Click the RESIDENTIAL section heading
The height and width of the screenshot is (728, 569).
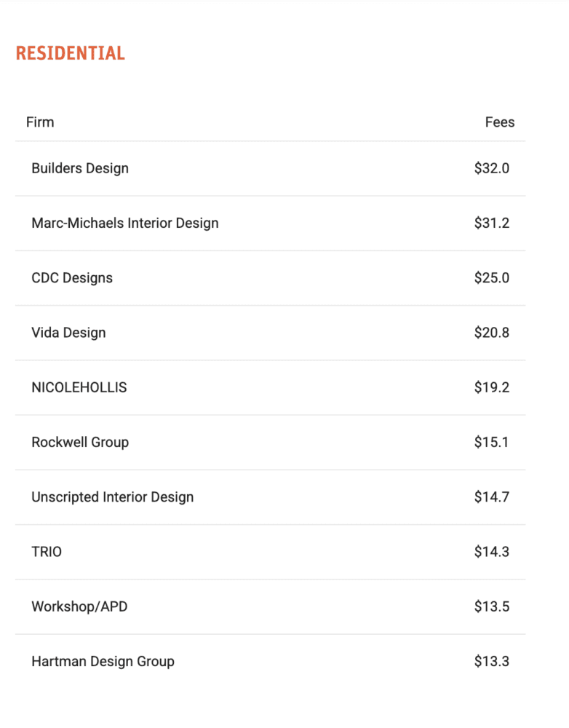tap(70, 53)
